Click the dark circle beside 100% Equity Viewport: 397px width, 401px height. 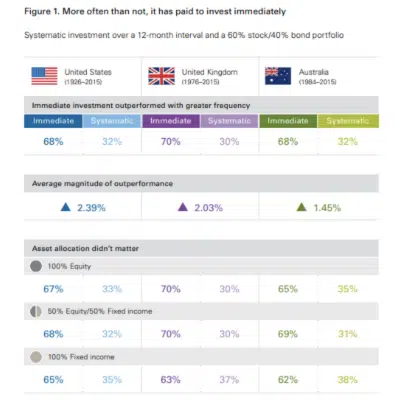(x=36, y=266)
